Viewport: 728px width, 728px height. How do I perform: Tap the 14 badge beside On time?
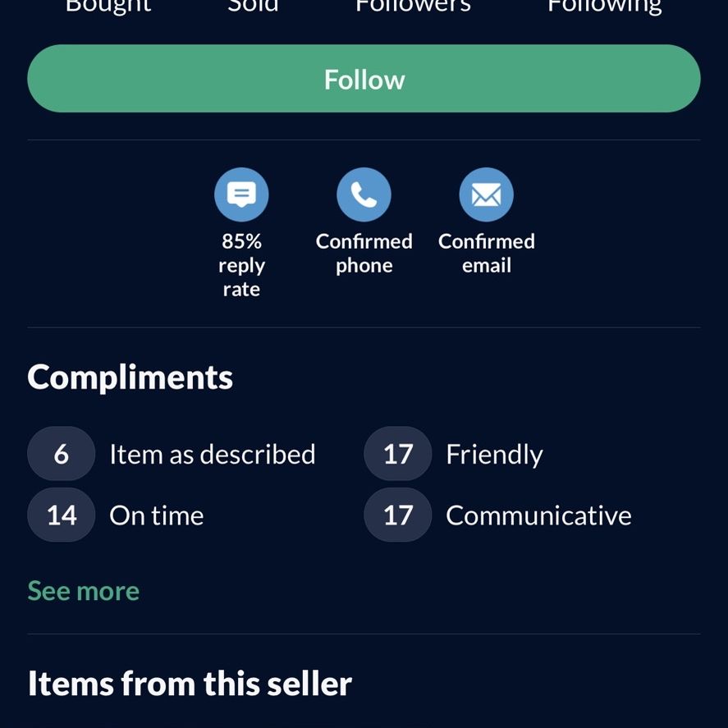tap(62, 515)
